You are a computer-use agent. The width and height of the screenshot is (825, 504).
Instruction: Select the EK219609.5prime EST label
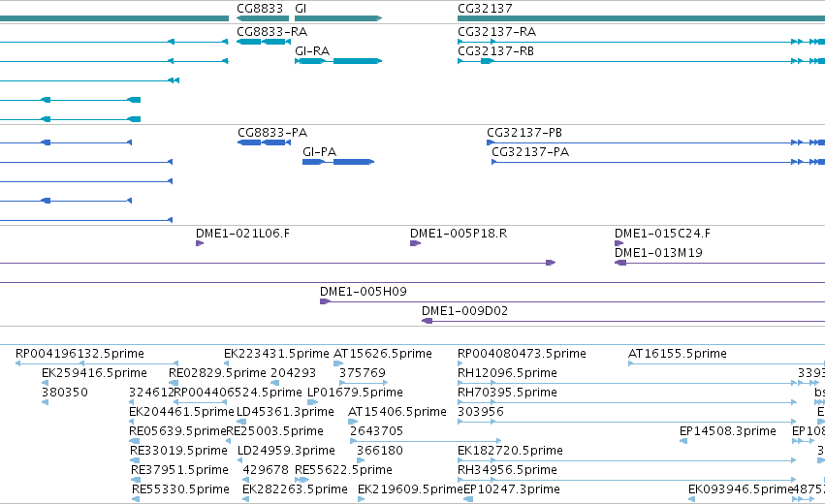(x=410, y=490)
